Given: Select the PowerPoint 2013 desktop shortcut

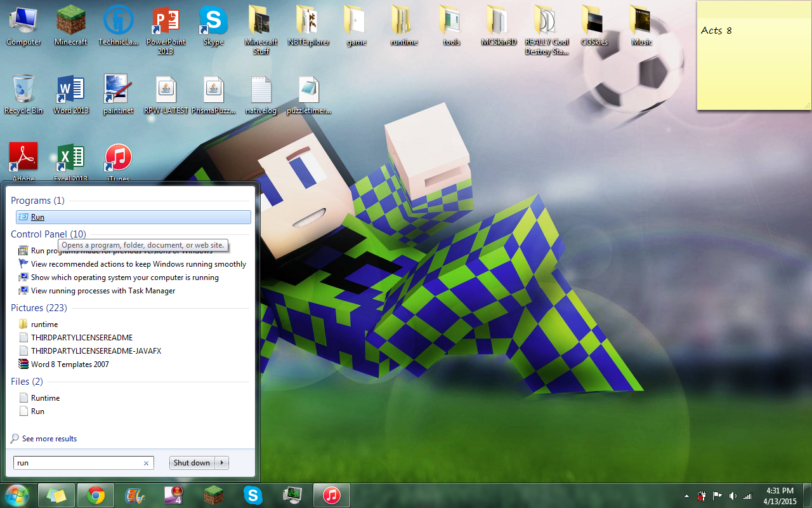Looking at the screenshot, I should coord(166,30).
